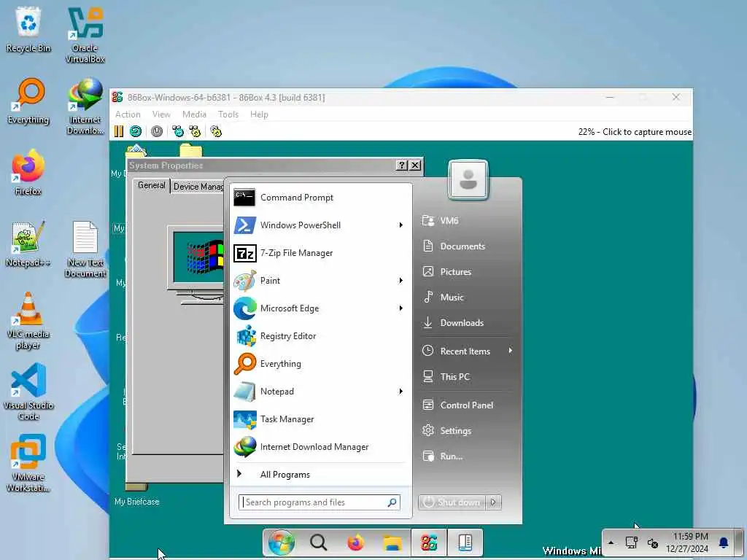Open the 86Box Media menu
The width and height of the screenshot is (747, 560).
pyautogui.click(x=194, y=114)
